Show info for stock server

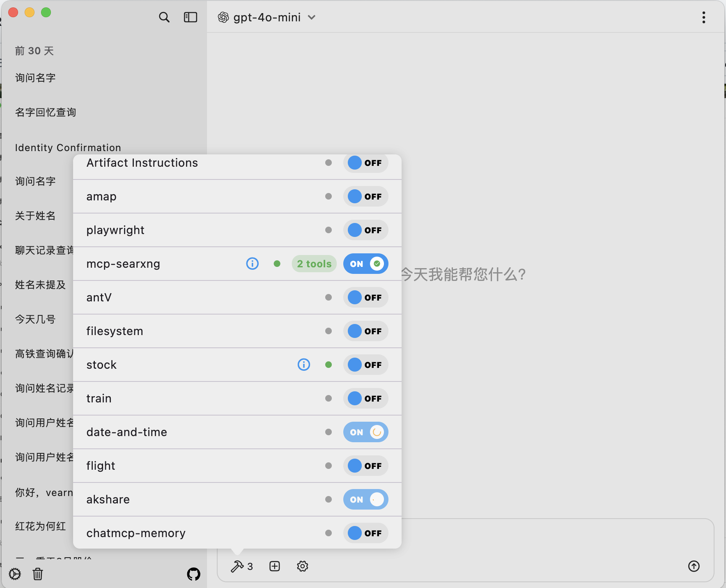click(304, 365)
